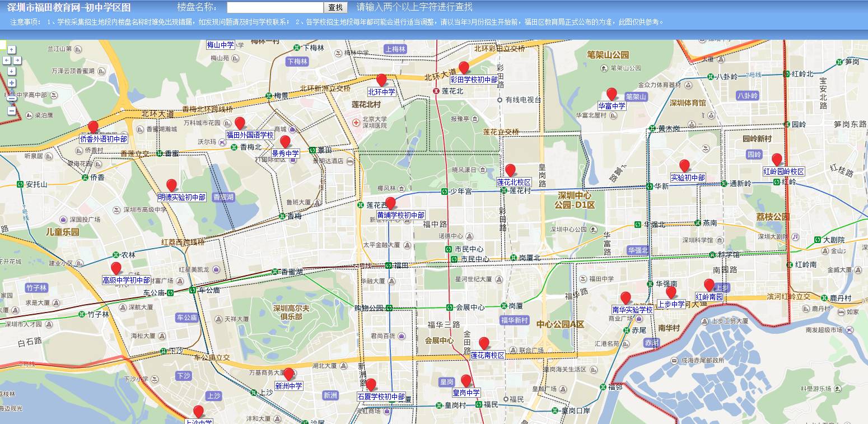The width and height of the screenshot is (868, 424).
Task: Click the red pin above 高级中学初中部
Action: pyautogui.click(x=116, y=268)
